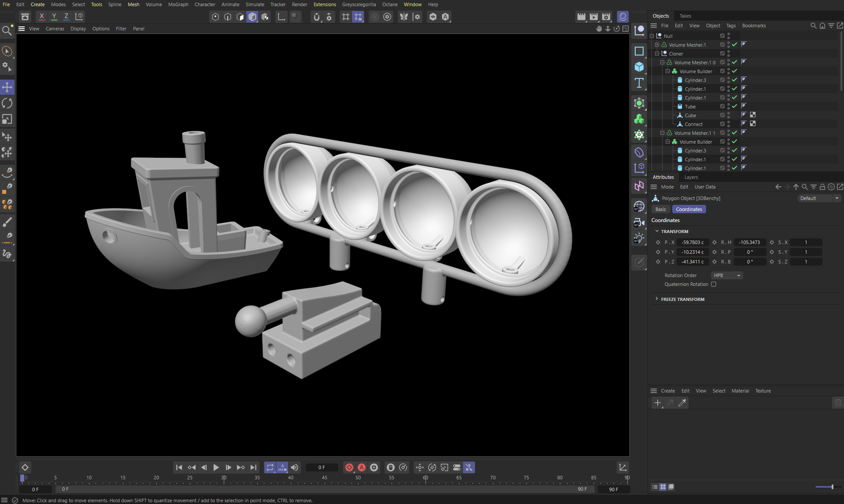Select the Rotate tool in left toolbar

point(7,103)
